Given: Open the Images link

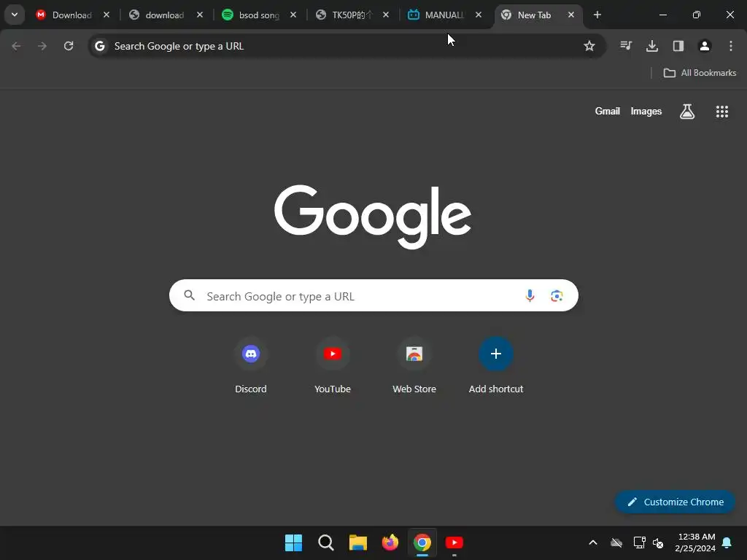Looking at the screenshot, I should [646, 111].
